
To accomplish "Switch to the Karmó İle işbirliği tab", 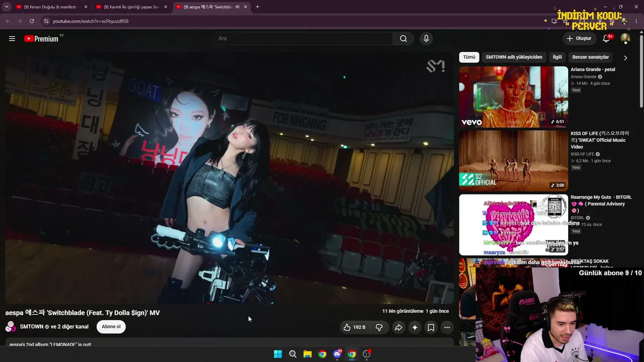I will [131, 7].
